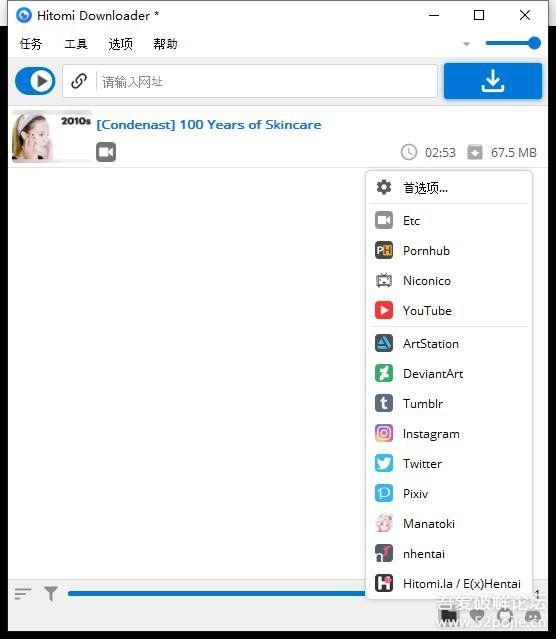Open the folder icon in bottom bar
The height and width of the screenshot is (639, 556).
point(449,616)
